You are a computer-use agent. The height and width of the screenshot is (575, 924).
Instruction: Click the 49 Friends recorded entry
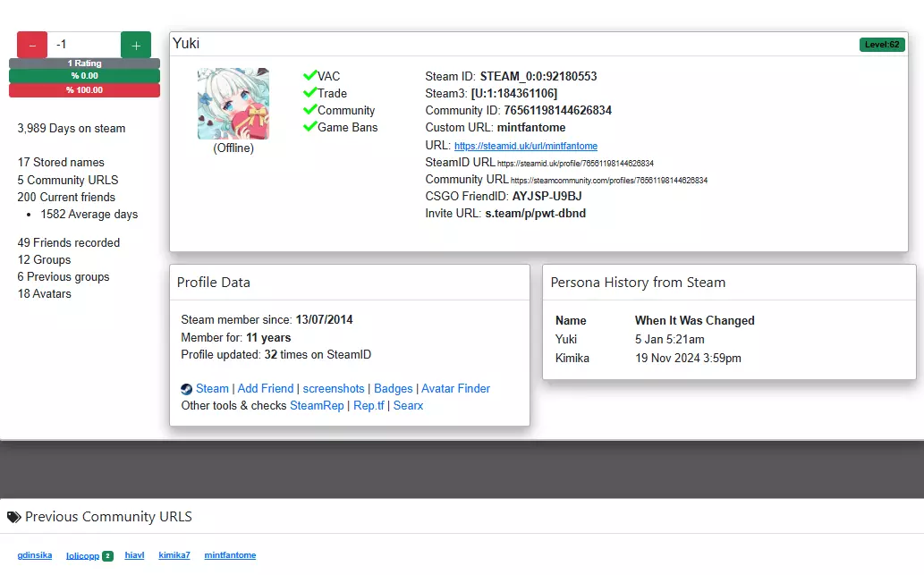click(x=68, y=242)
